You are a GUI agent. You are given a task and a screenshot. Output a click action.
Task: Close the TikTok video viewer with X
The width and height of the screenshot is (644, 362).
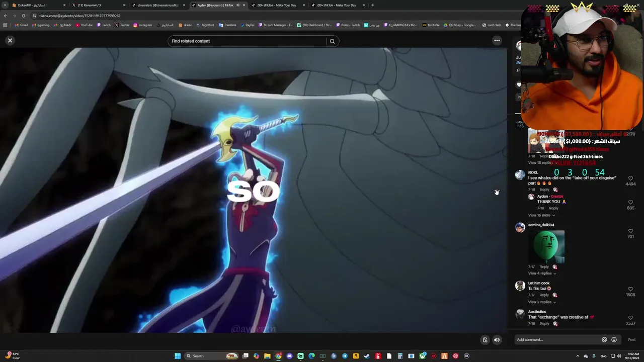[x=10, y=40]
